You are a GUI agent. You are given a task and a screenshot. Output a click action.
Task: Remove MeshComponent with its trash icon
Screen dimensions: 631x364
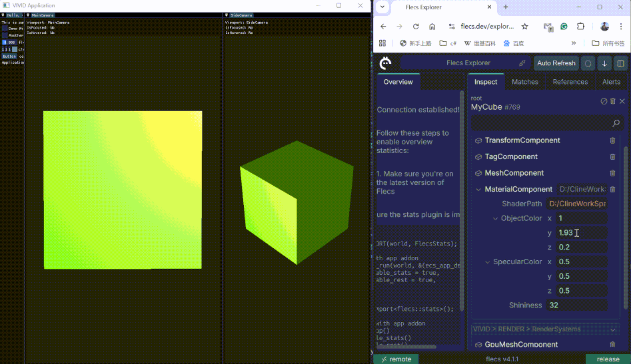pyautogui.click(x=612, y=173)
